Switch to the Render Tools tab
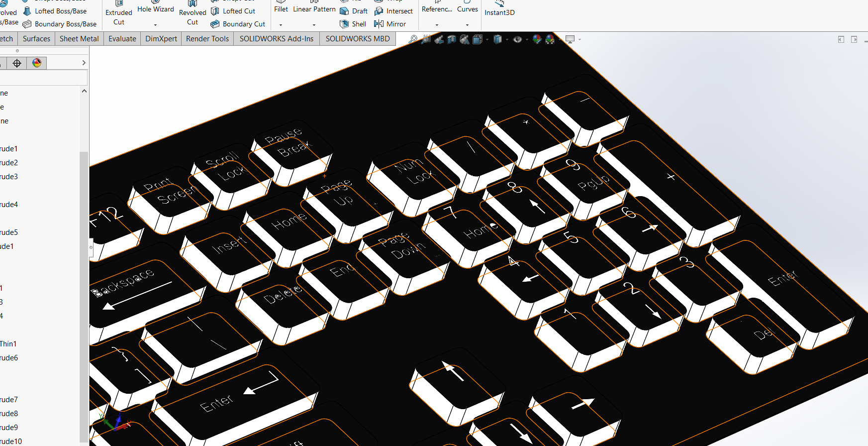 coord(207,38)
